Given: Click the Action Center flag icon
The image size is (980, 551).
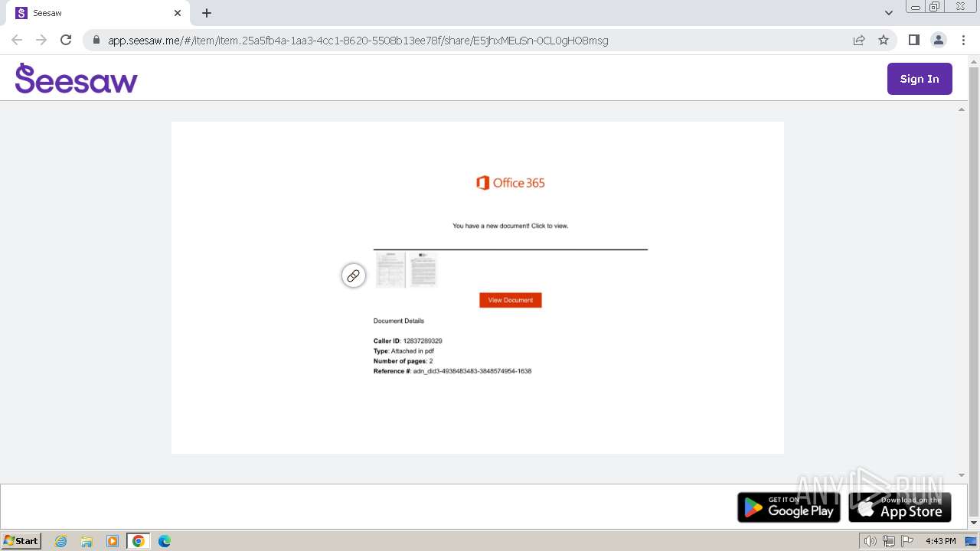Looking at the screenshot, I should pos(907,541).
